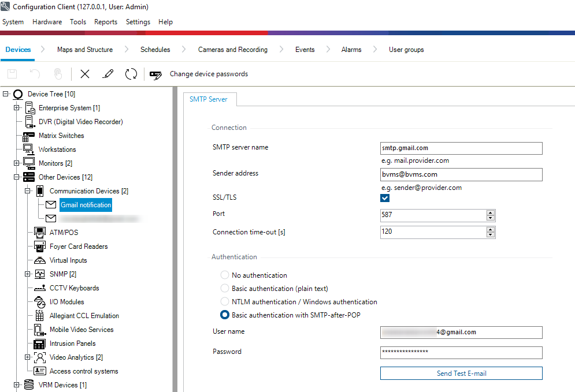
Task: Switch to the Cameras and Recording tab
Action: (232, 50)
